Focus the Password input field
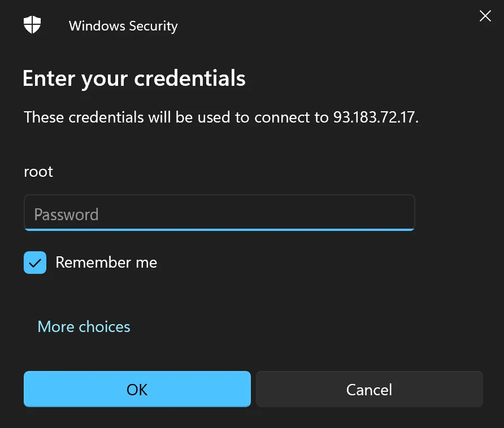The width and height of the screenshot is (504, 428). click(219, 214)
